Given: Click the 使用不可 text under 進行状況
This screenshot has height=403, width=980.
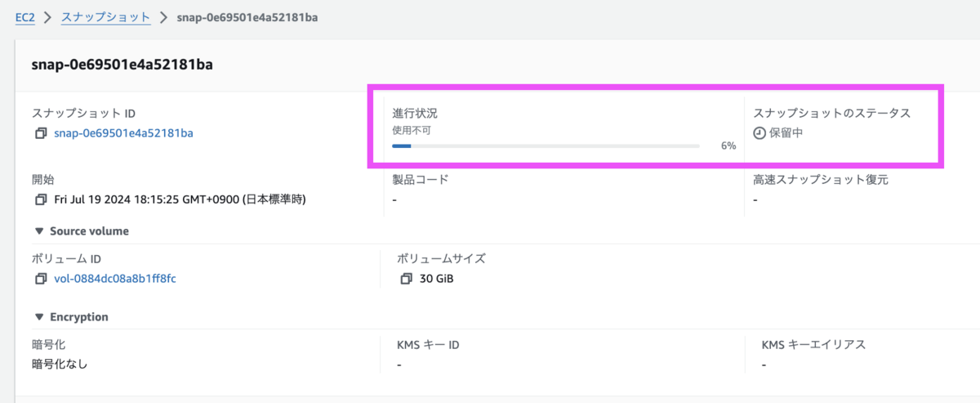Looking at the screenshot, I should (x=411, y=130).
